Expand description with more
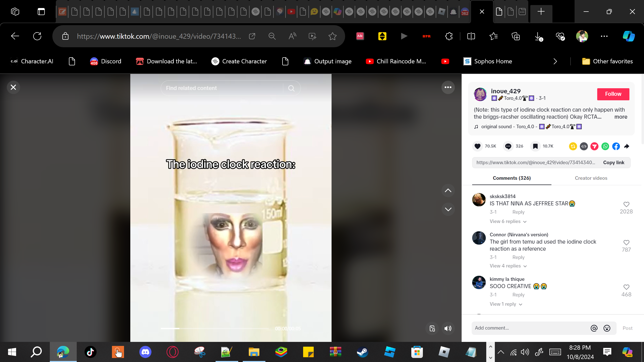644x362 pixels. 621,117
